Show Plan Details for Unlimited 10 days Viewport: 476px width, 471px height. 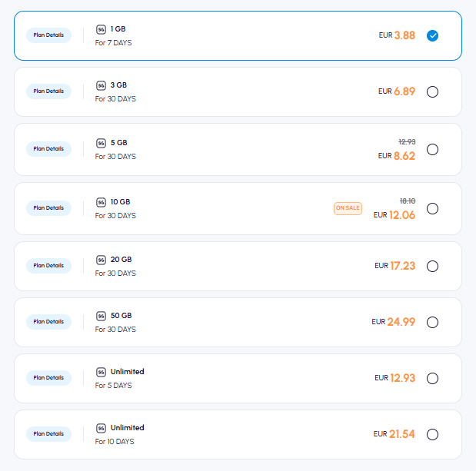[48, 434]
